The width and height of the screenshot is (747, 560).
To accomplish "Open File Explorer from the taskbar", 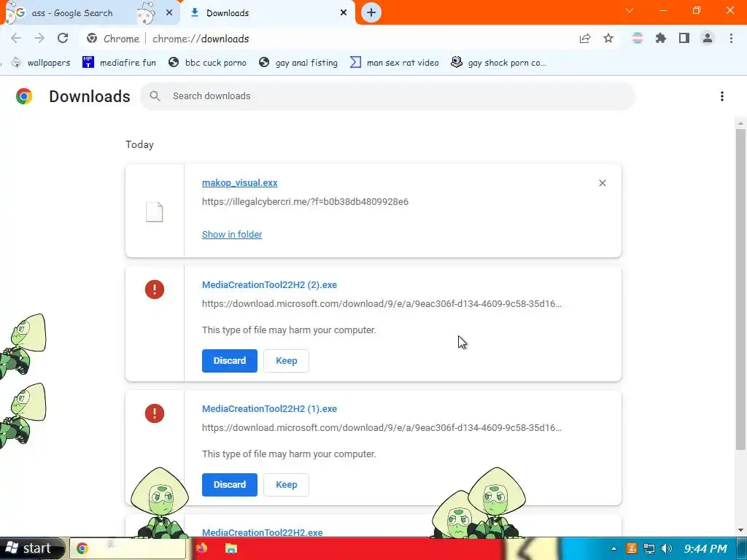I will (231, 548).
